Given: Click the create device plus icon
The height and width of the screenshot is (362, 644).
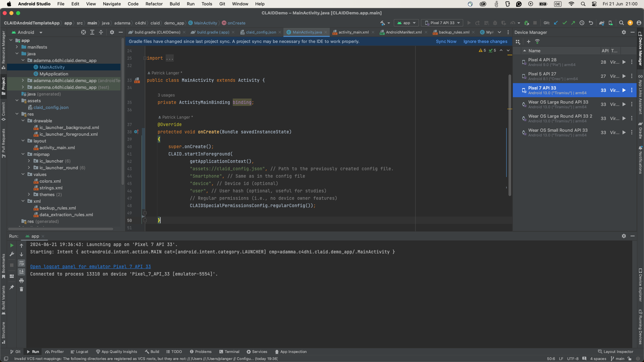Looking at the screenshot, I should coord(529,42).
